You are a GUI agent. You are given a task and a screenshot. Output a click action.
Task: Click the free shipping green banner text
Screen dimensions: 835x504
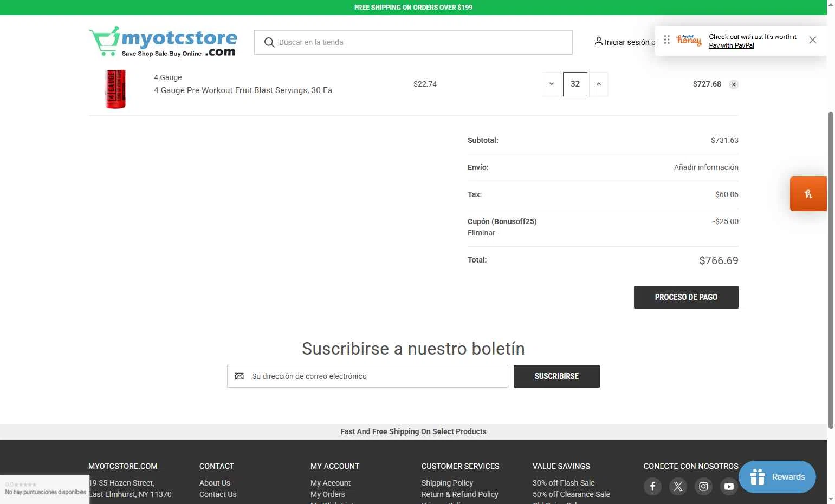click(x=413, y=8)
